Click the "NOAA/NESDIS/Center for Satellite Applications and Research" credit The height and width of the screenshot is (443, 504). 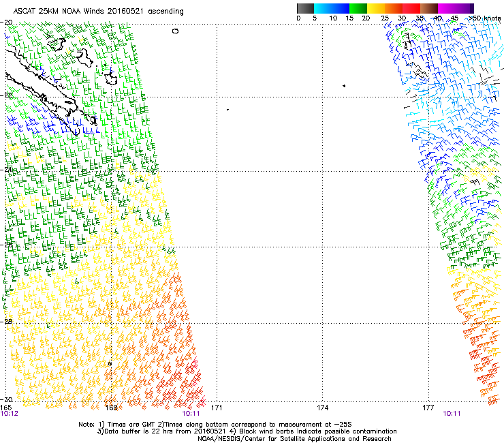pos(294,439)
